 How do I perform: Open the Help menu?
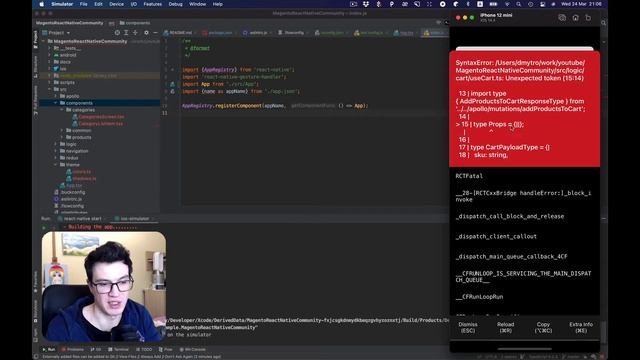218,4
